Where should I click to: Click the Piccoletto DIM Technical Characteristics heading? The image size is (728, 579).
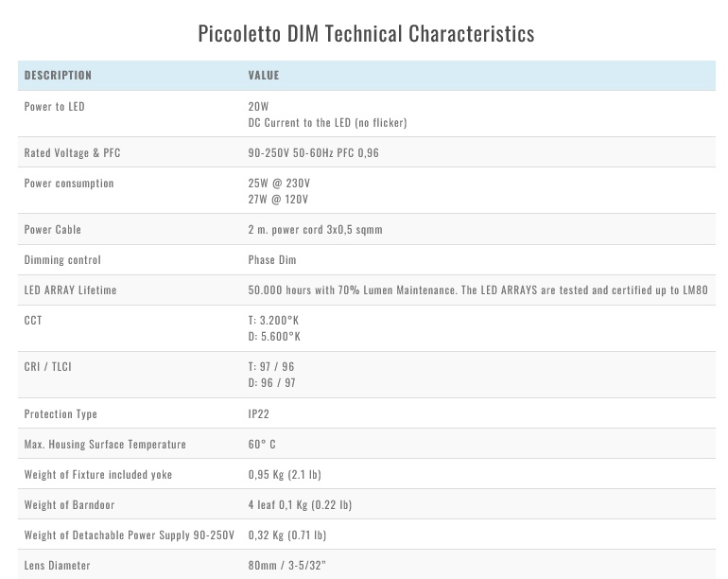pos(366,34)
